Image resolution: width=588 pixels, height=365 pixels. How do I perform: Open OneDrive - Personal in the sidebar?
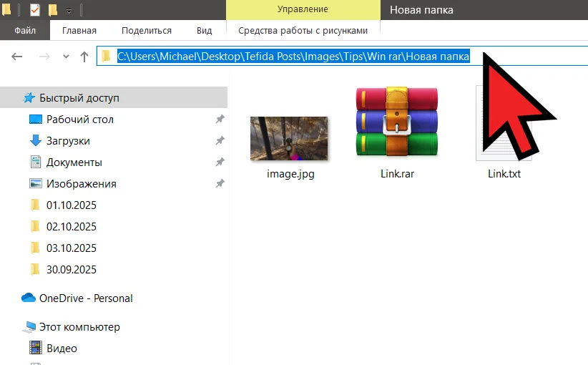pyautogui.click(x=86, y=298)
